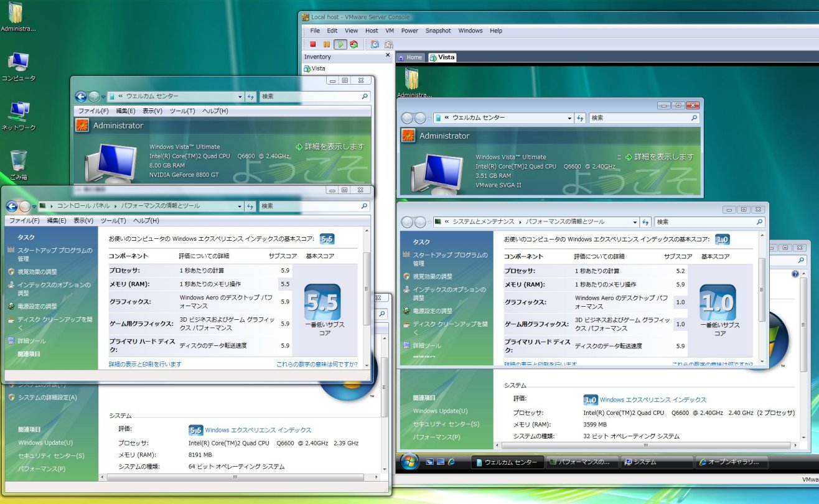Screen dimensions: 819x504
Task: Click the Take Snapshot toolbar icon
Action: click(x=375, y=44)
